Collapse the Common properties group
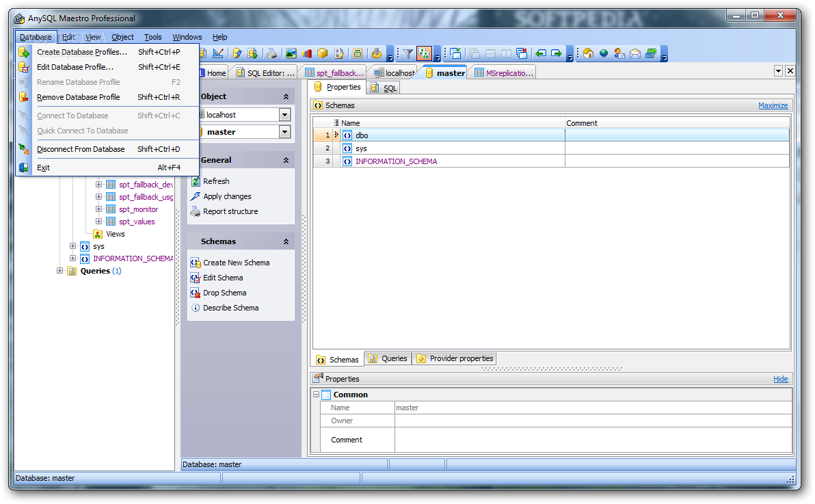 pos(316,395)
